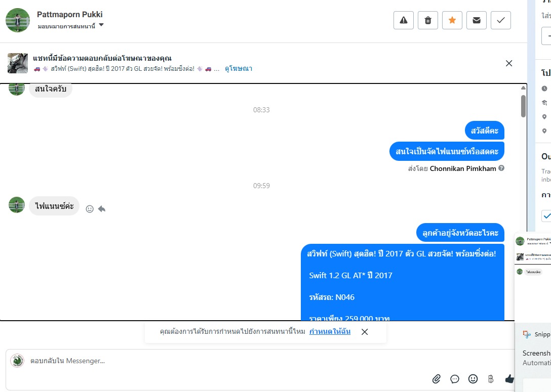Dismiss the assignment suggestion prompt

365,332
